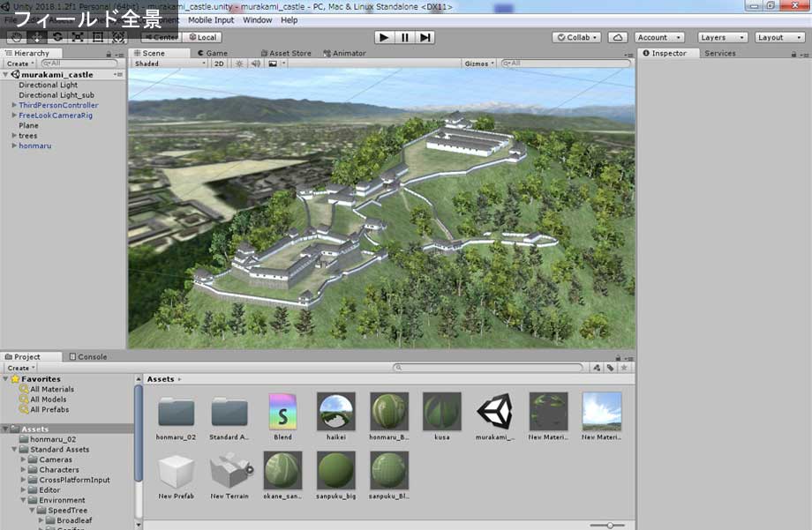Switch to the Animator tab

tap(344, 53)
